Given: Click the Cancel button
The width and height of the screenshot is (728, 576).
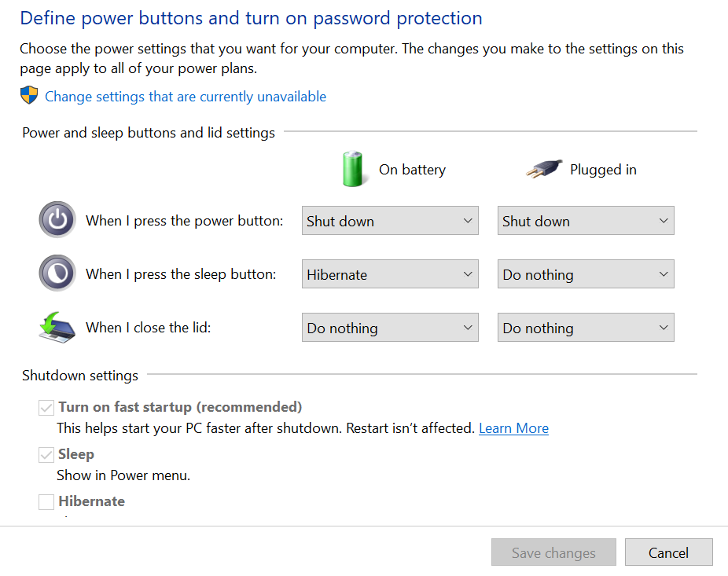Looking at the screenshot, I should pos(668,552).
